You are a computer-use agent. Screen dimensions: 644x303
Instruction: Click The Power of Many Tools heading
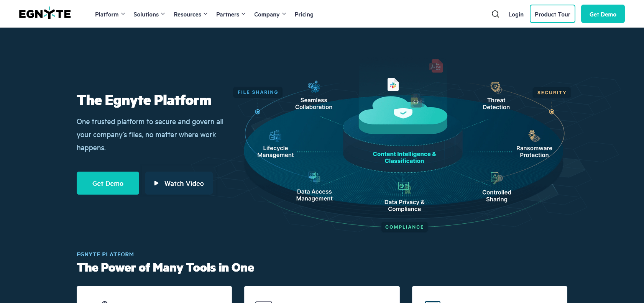(165, 267)
